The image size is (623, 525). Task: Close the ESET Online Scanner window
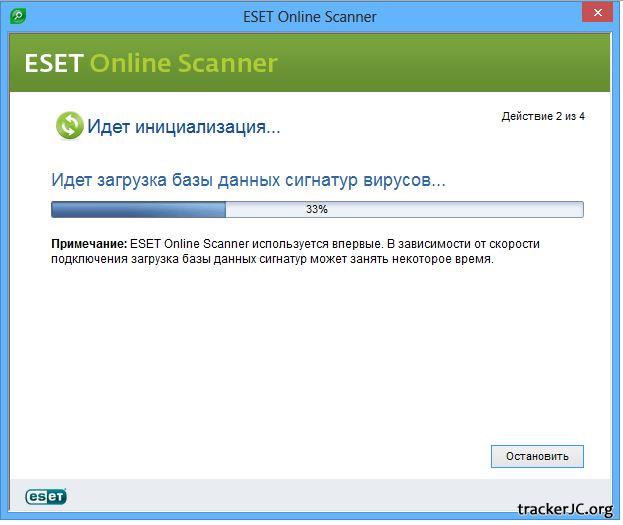point(597,13)
